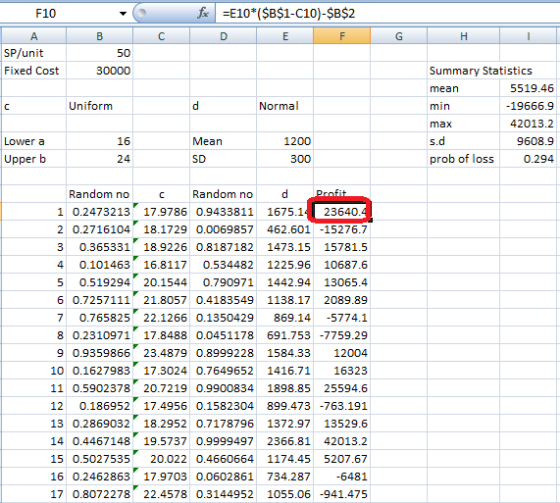The width and height of the screenshot is (560, 503).
Task: Select the cell with 1898.85
Action: click(285, 388)
